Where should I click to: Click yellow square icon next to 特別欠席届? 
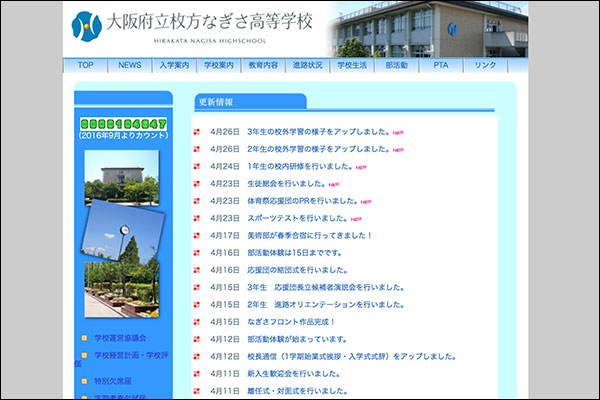point(85,381)
